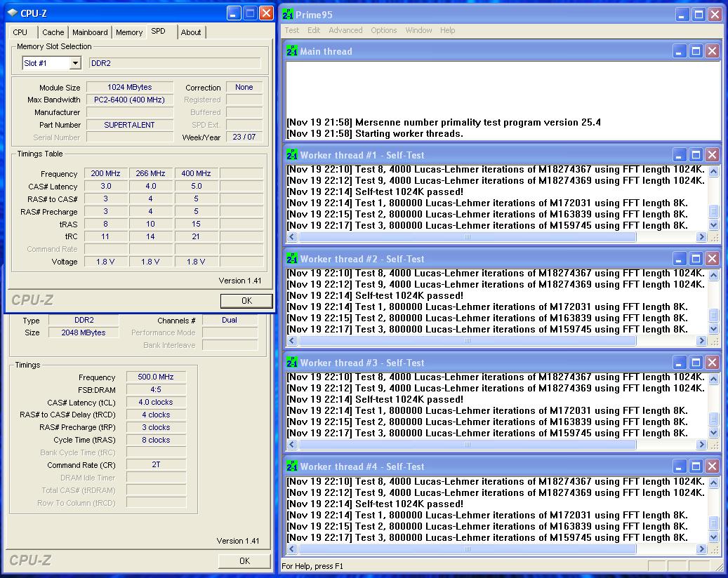Click the Worker thread #1 window icon
This screenshot has height=578, width=728.
pos(292,155)
